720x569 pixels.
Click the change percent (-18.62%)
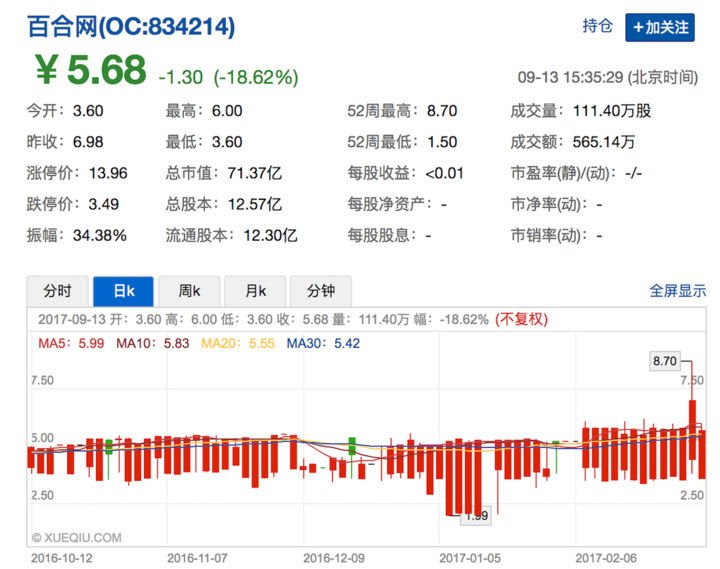point(256,77)
